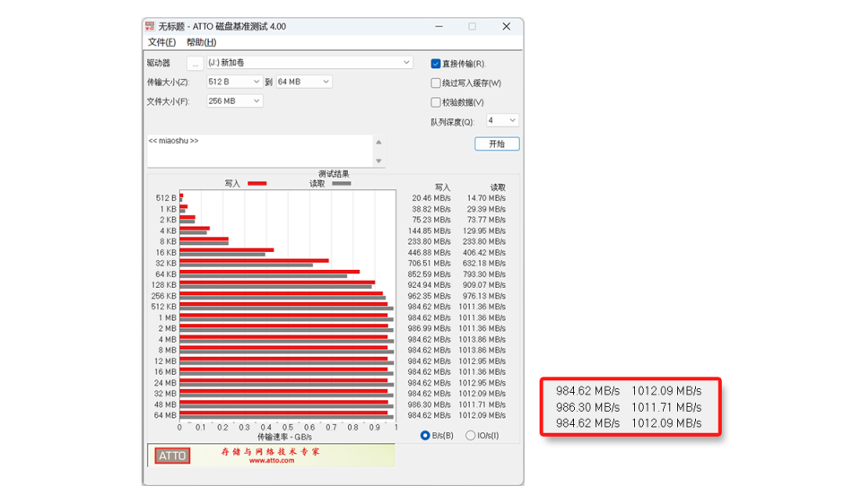Click the 512 B read value 14.70 MB/s
The width and height of the screenshot is (861, 504).
486,198
